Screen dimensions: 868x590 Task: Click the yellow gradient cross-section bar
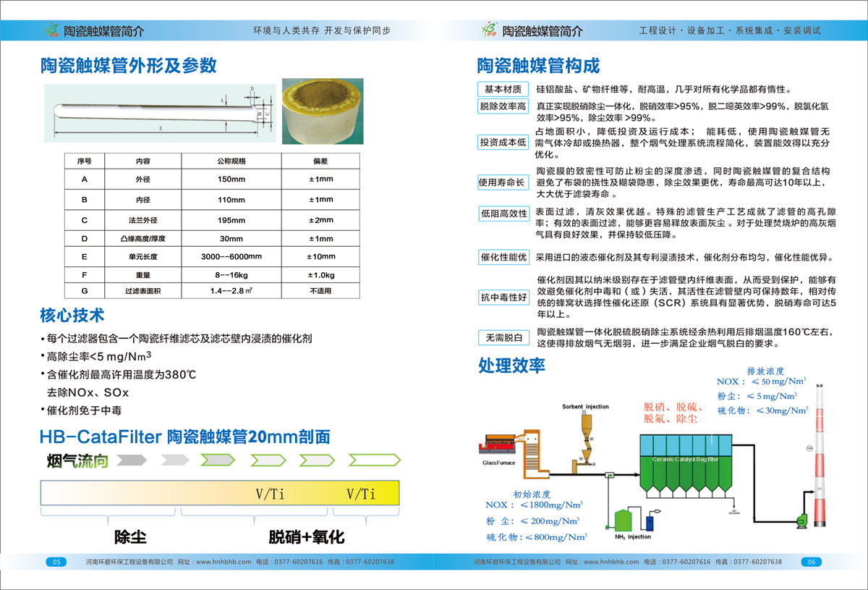[219, 494]
